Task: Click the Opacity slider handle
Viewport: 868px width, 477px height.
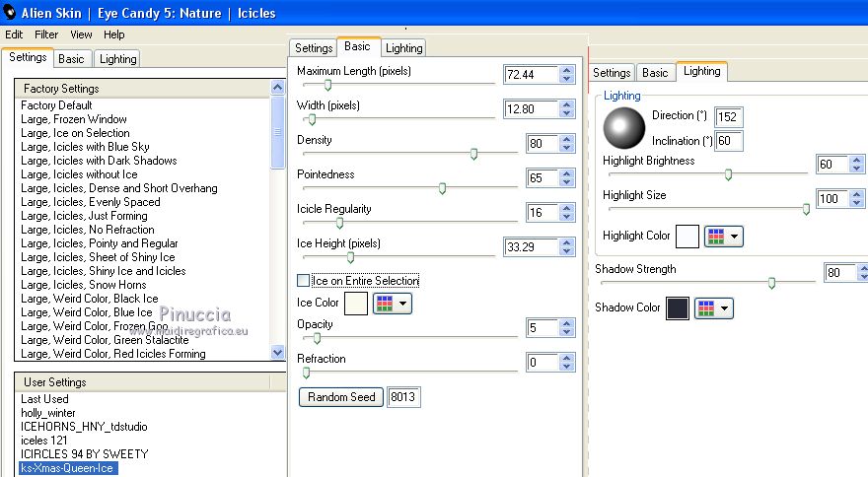Action: pos(317,338)
